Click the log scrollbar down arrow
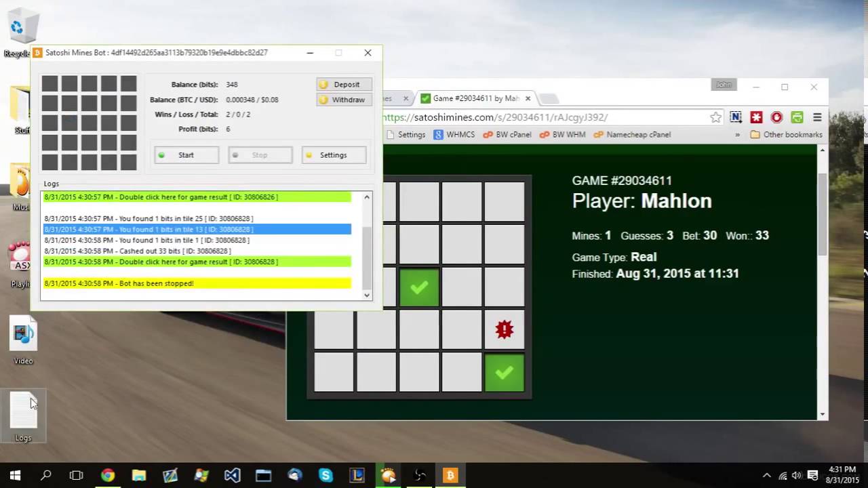Viewport: 868px width, 488px height. point(367,295)
